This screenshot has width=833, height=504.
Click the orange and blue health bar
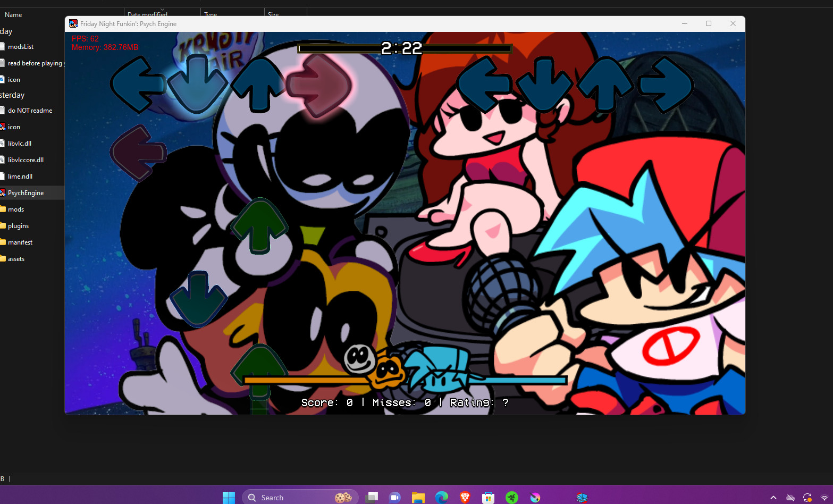tap(405, 380)
